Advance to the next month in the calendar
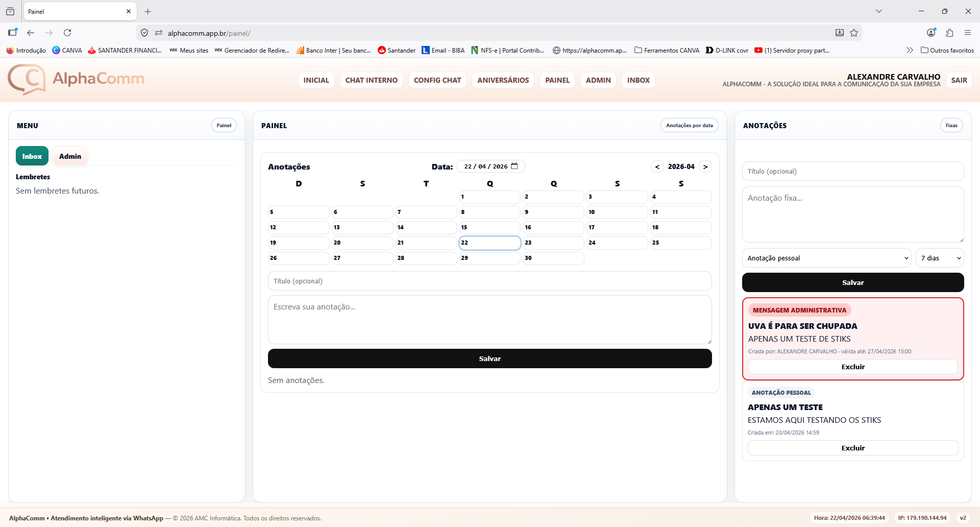Screen dimensions: 980x527 pyautogui.click(x=705, y=166)
